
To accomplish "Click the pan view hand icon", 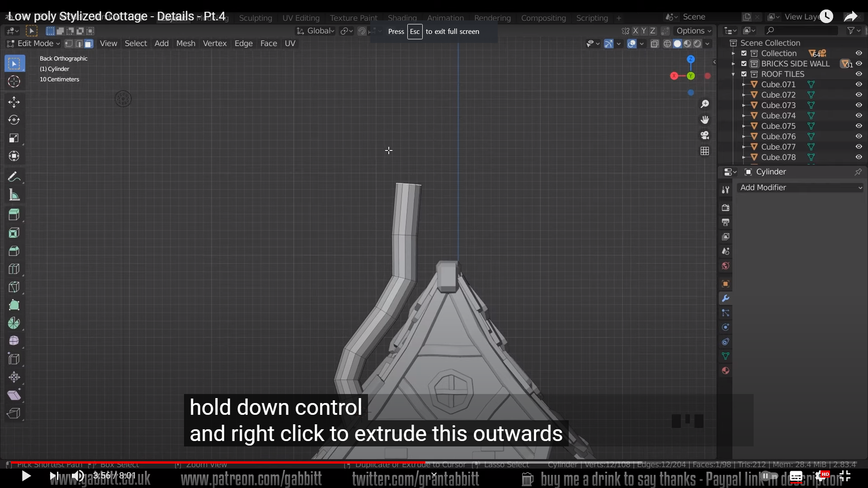I will (x=705, y=120).
